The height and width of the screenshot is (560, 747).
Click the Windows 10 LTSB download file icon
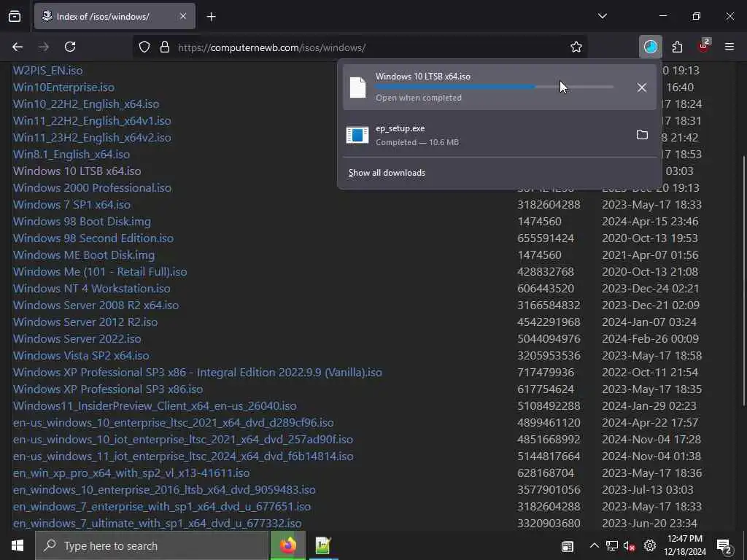357,87
